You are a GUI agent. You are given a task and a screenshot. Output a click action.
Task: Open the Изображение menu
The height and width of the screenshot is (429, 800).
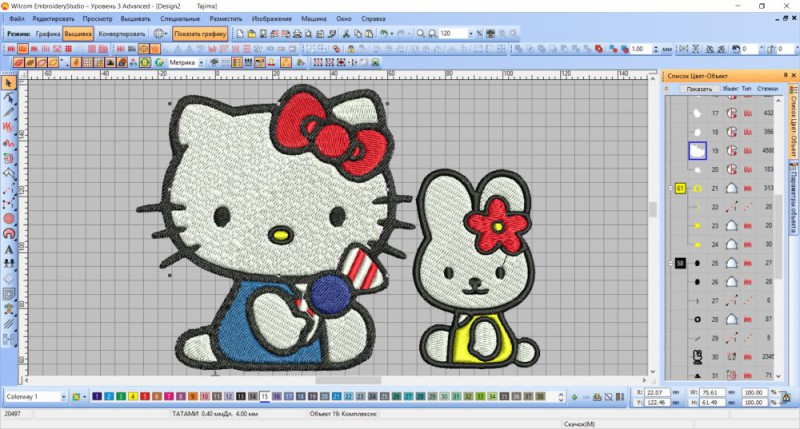point(271,19)
